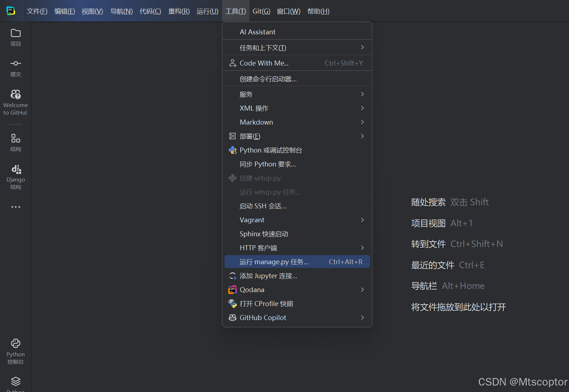Open the 帮助(H) menu
This screenshot has height=392, width=569.
click(x=318, y=11)
